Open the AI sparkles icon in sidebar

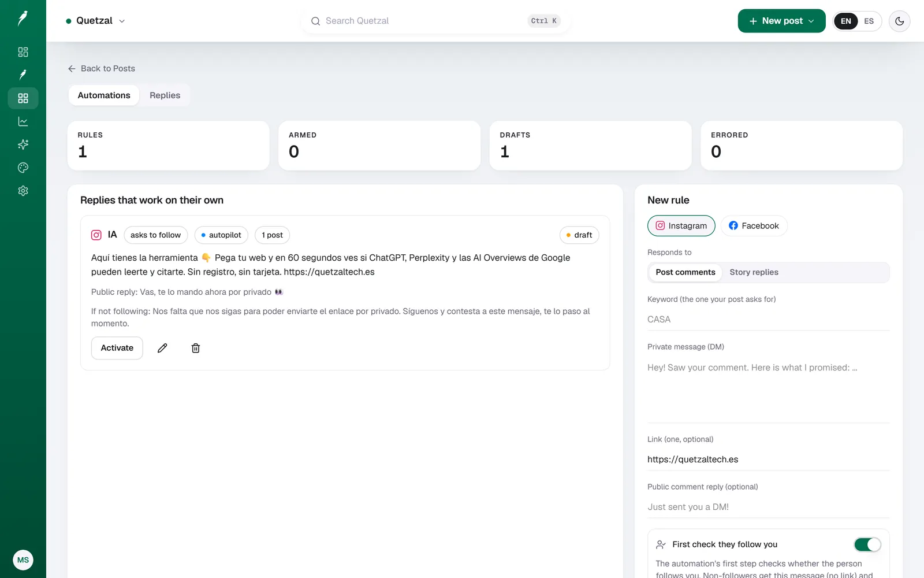23,144
